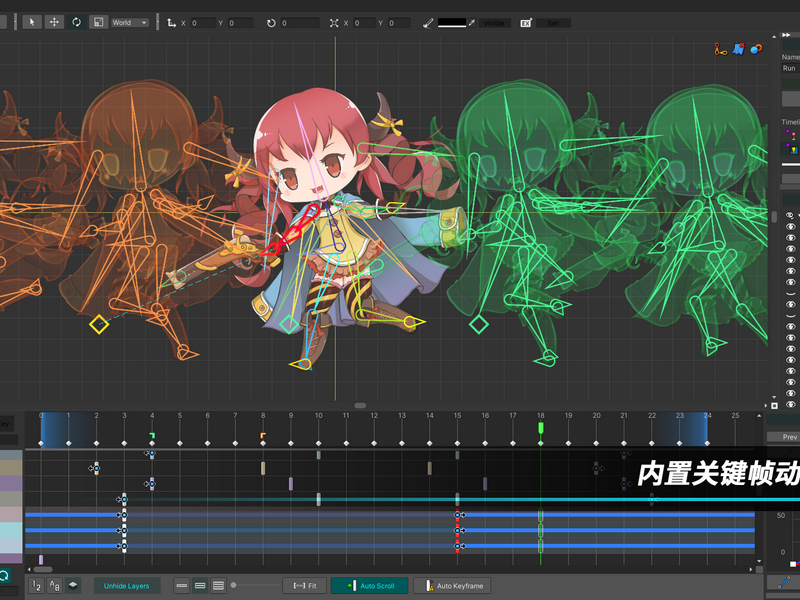Toggle Auto Scroll
Image resolution: width=800 pixels, height=600 pixels.
tap(370, 586)
